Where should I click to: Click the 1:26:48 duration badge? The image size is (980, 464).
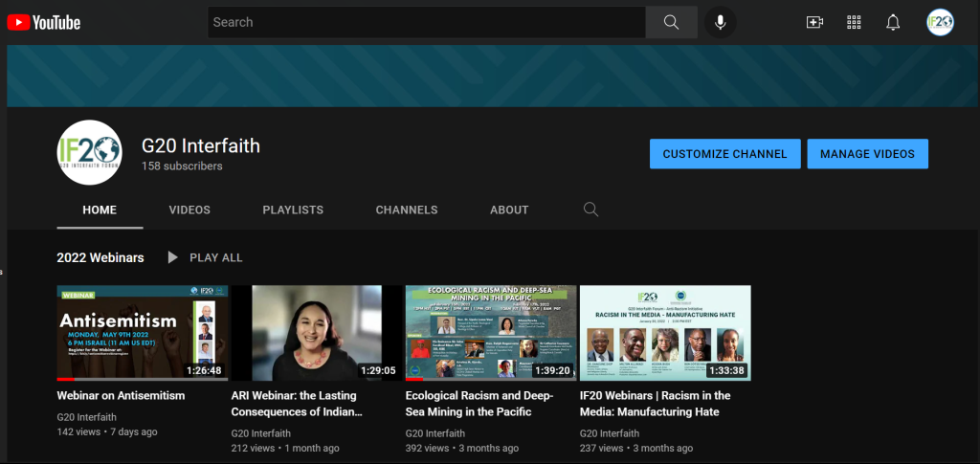click(204, 370)
